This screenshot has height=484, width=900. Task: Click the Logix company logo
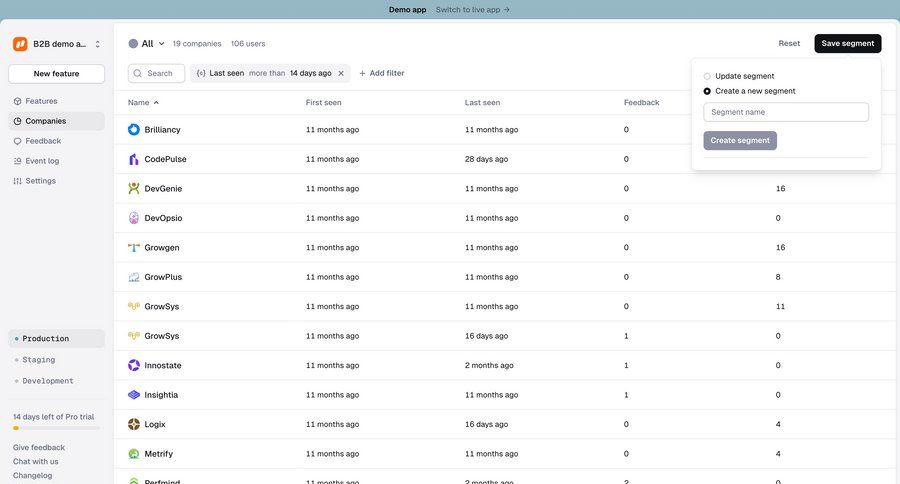(x=134, y=424)
